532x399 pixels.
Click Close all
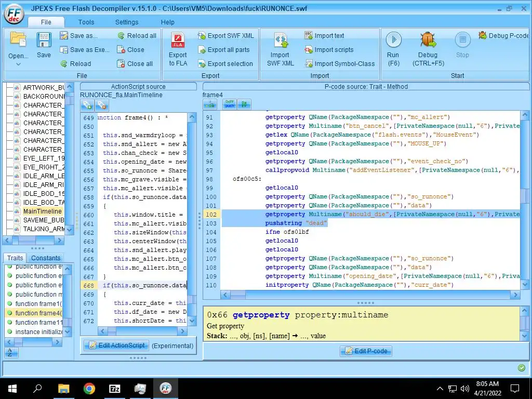135,63
